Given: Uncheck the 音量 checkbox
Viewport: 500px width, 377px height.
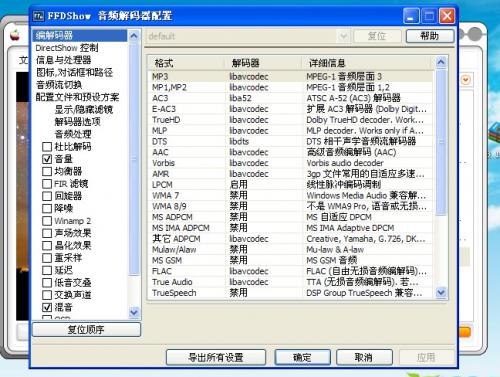Looking at the screenshot, I should tap(47, 159).
